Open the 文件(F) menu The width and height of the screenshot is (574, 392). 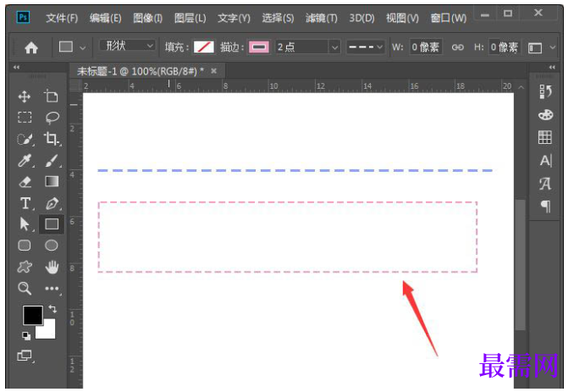pyautogui.click(x=62, y=18)
